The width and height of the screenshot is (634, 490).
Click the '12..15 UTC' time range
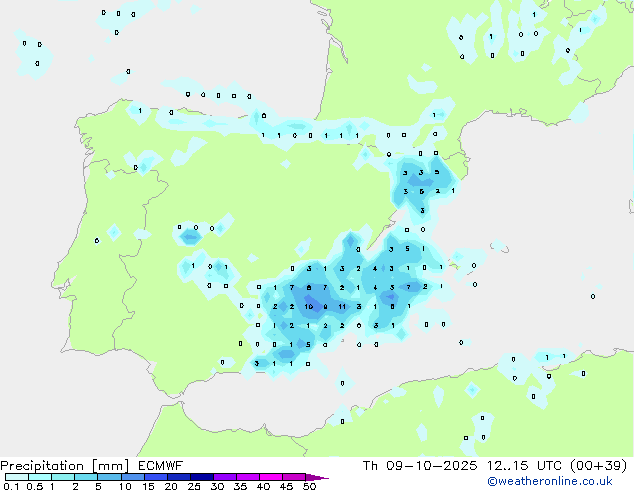point(524,466)
